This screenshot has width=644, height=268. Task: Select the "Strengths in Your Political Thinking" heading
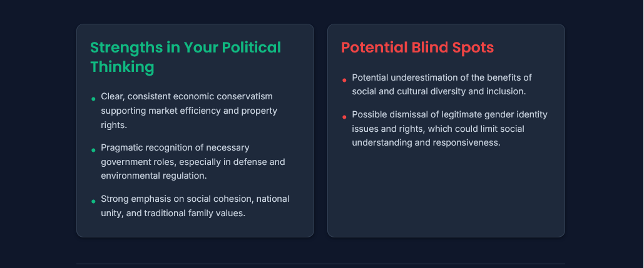pos(186,57)
